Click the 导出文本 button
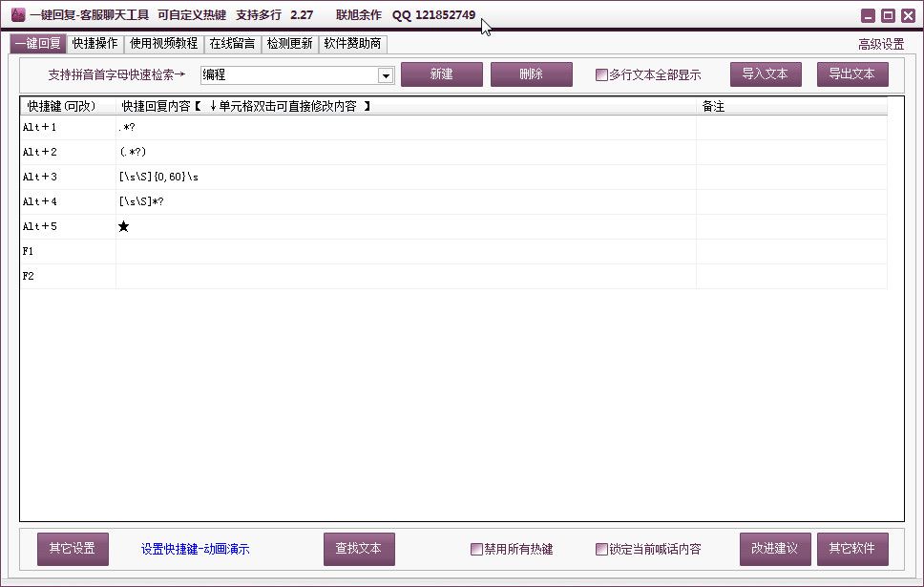Screen dimensions: 924x587 (x=852, y=74)
